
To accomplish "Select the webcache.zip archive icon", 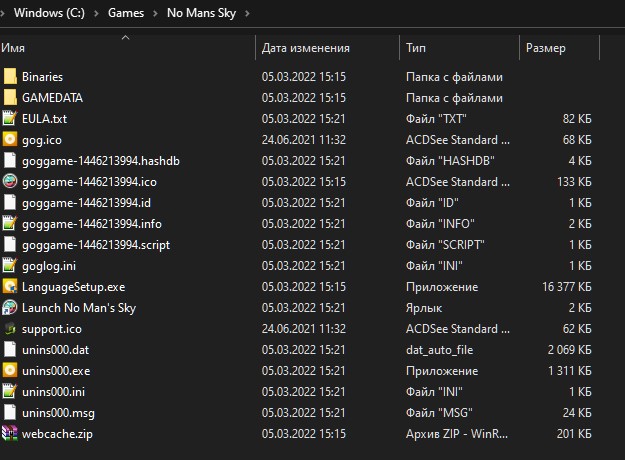I will click(x=10, y=433).
